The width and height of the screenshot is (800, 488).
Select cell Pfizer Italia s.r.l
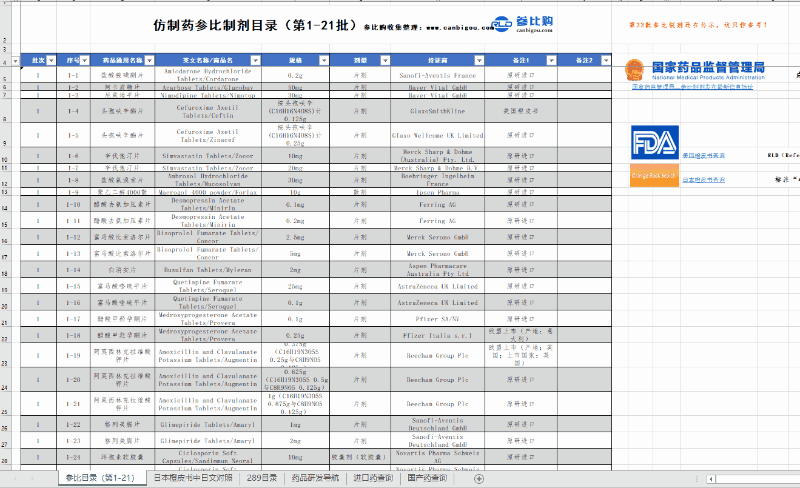point(437,335)
